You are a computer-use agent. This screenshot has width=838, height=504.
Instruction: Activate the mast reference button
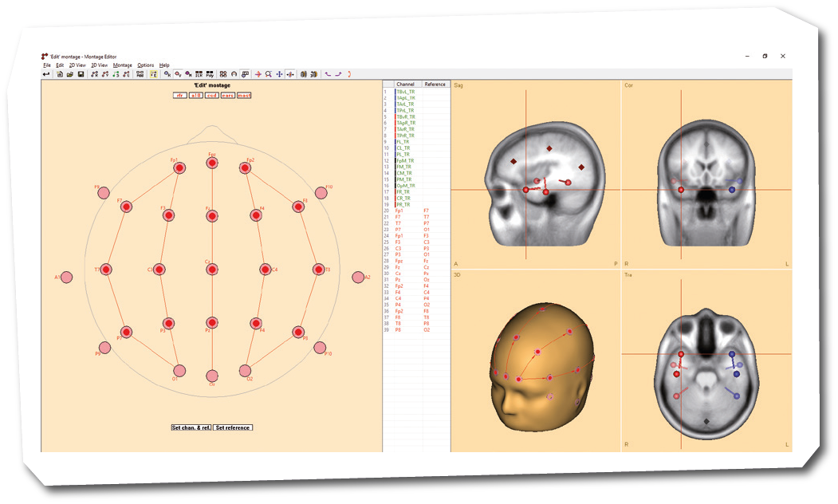point(245,95)
